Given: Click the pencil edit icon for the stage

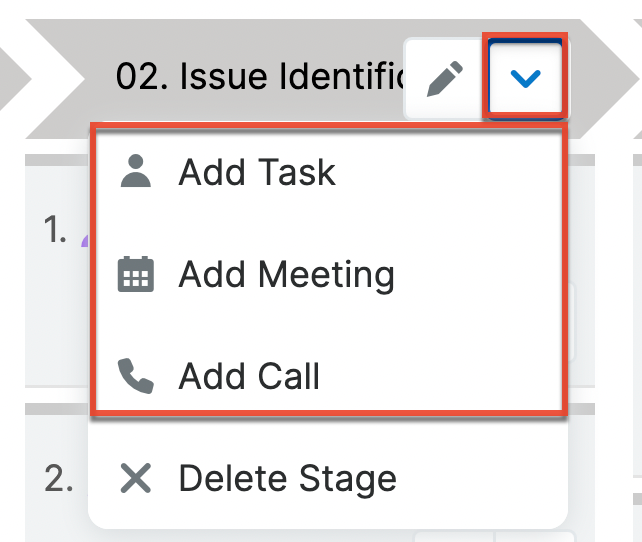Looking at the screenshot, I should point(444,79).
